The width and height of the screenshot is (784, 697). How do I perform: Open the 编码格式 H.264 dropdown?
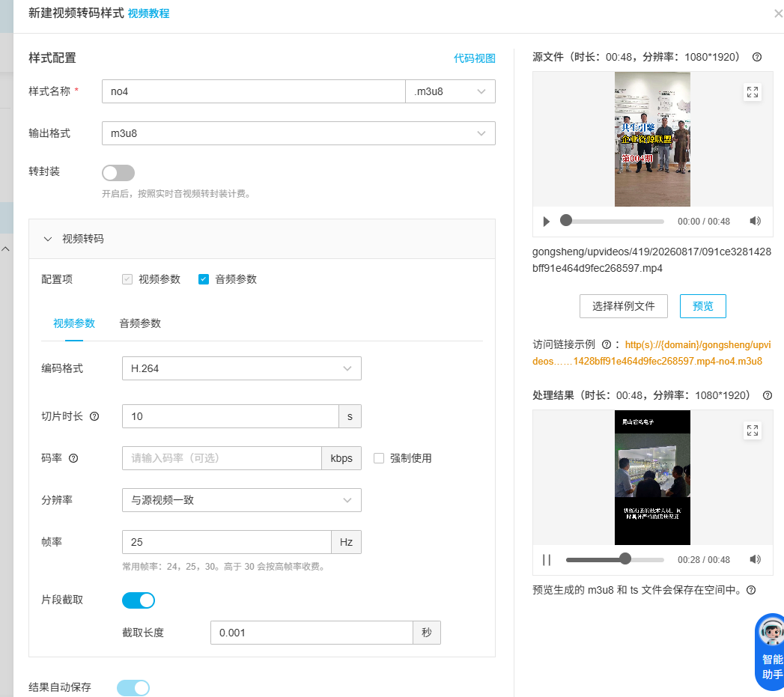(242, 368)
